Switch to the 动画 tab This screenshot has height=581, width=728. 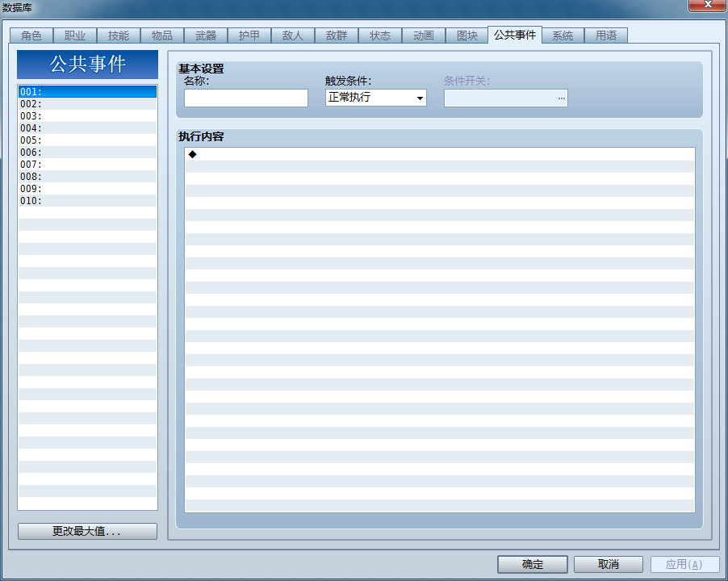click(424, 36)
